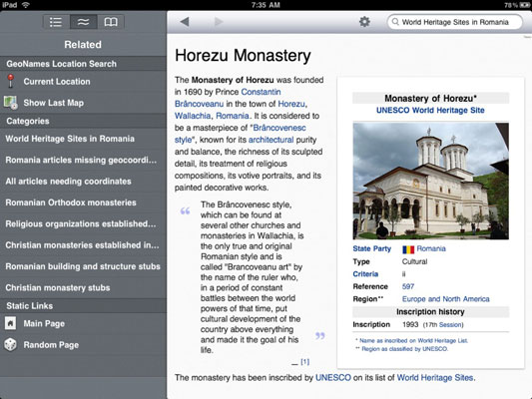Tap the Show Last Map icon
This screenshot has height=399, width=532.
(11, 103)
